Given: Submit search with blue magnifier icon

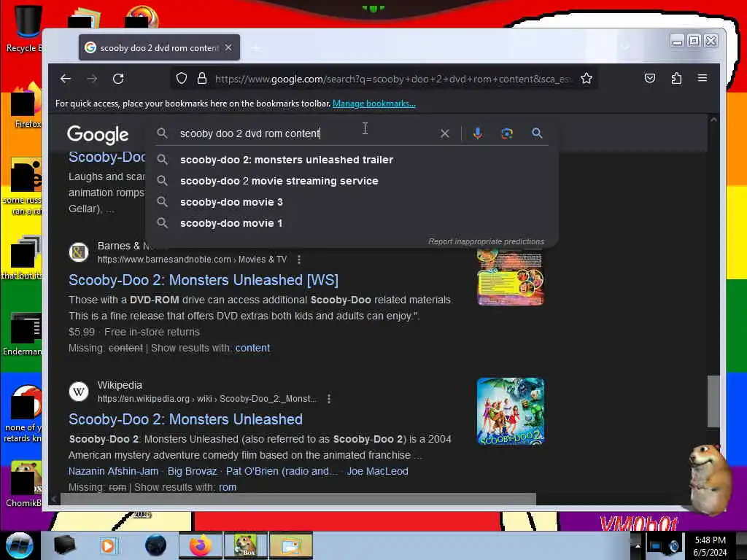Looking at the screenshot, I should click(x=537, y=133).
